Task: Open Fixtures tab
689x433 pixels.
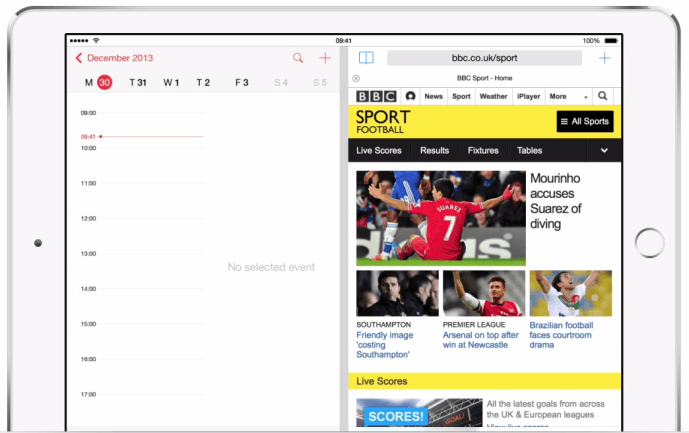Action: point(483,150)
